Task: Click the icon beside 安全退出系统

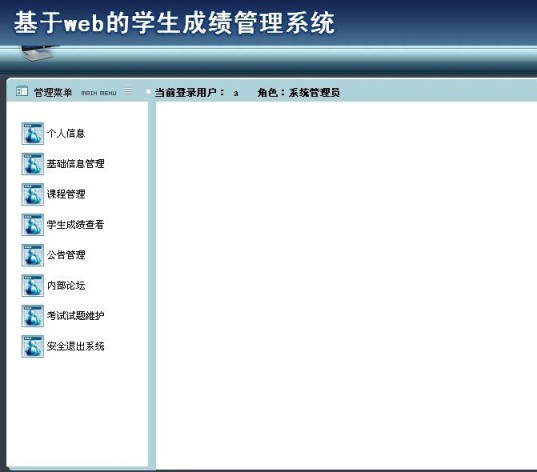Action: tap(33, 346)
